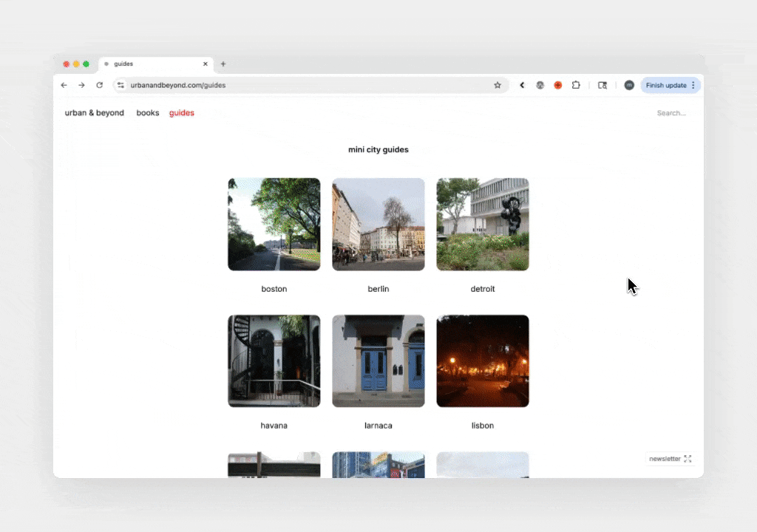Click the side panel search icon
Image resolution: width=757 pixels, height=532 pixels.
(602, 85)
